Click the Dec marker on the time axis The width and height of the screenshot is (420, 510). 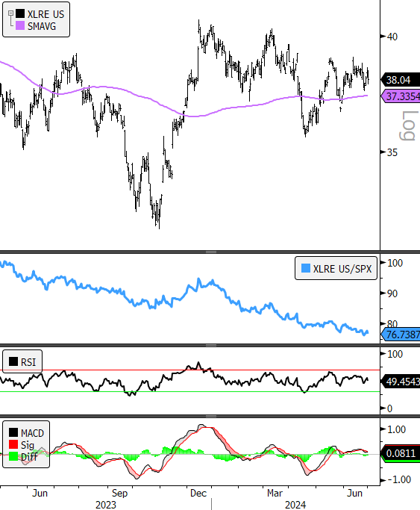click(198, 493)
